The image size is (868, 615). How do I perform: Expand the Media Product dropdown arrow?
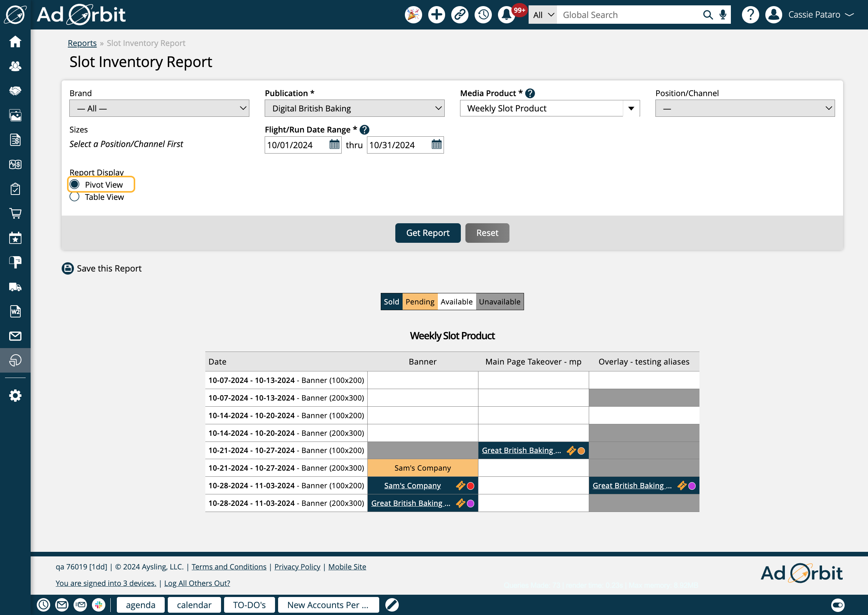tap(631, 108)
